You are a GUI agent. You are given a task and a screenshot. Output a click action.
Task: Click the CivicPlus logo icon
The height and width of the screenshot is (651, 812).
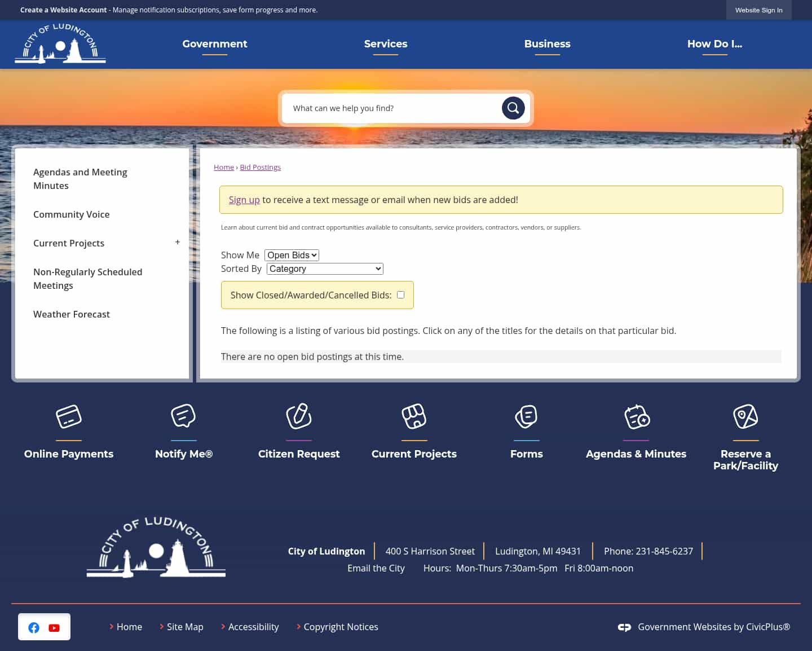tap(624, 627)
